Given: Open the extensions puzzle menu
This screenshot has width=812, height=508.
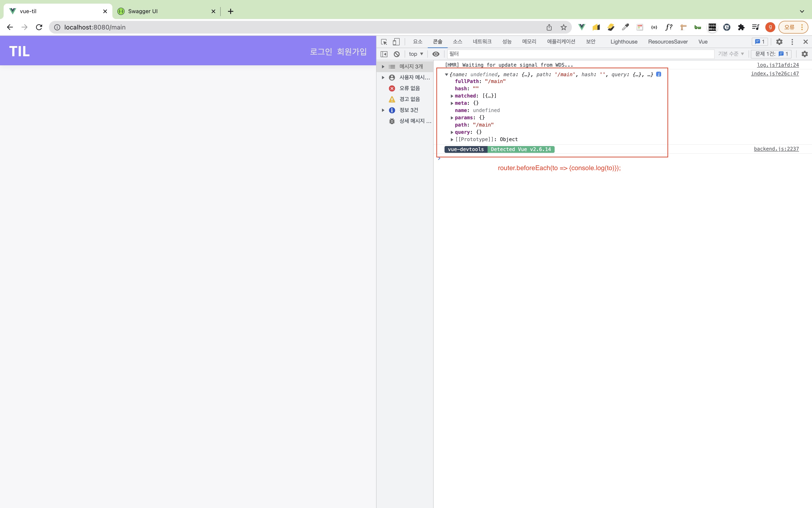Looking at the screenshot, I should click(741, 27).
